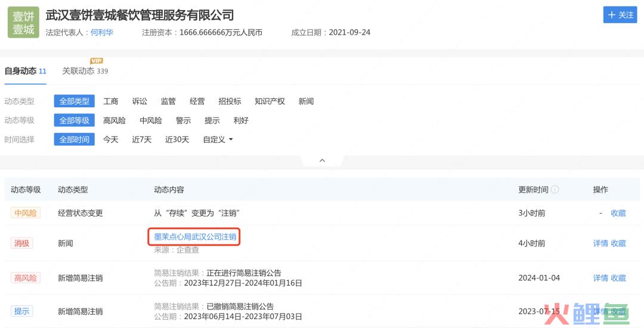
Task: Click the 3小时前 update time
Action: 531,213
